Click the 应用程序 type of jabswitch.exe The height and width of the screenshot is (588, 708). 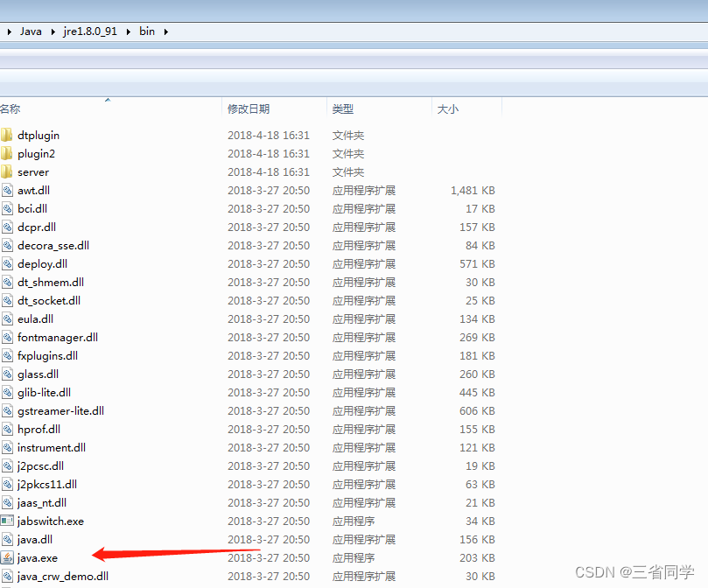(x=354, y=521)
